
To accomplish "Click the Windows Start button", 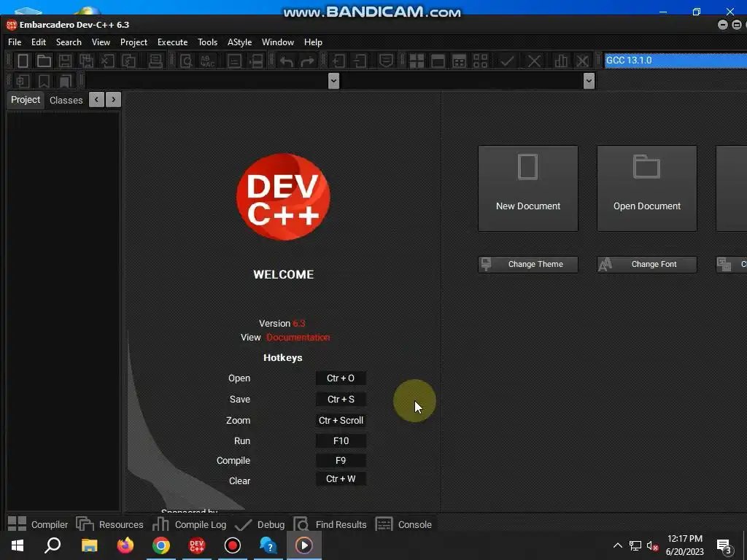I will (18, 545).
